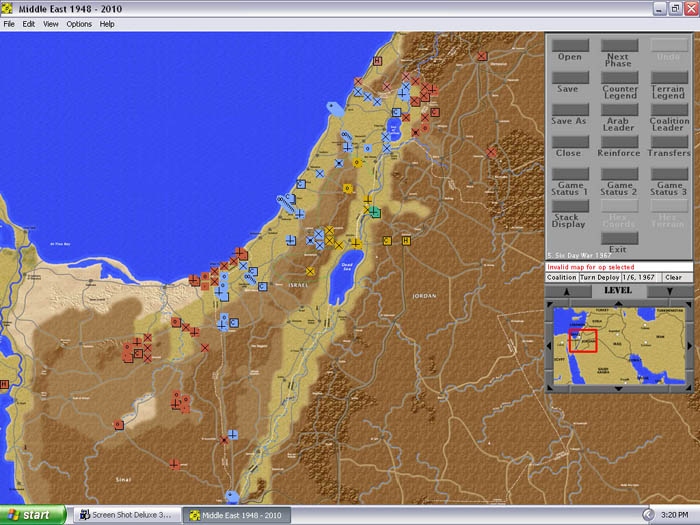
Task: Click the red viewport box on the minimap
Action: (583, 341)
